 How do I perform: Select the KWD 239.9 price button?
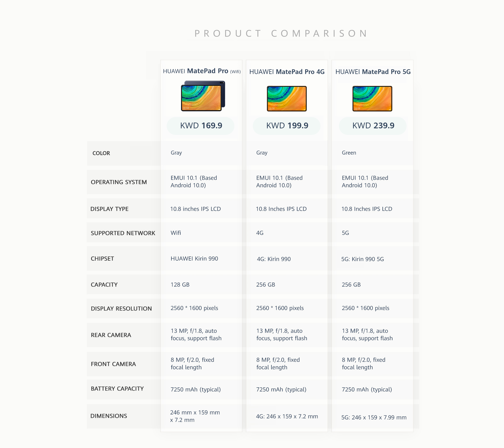click(373, 126)
